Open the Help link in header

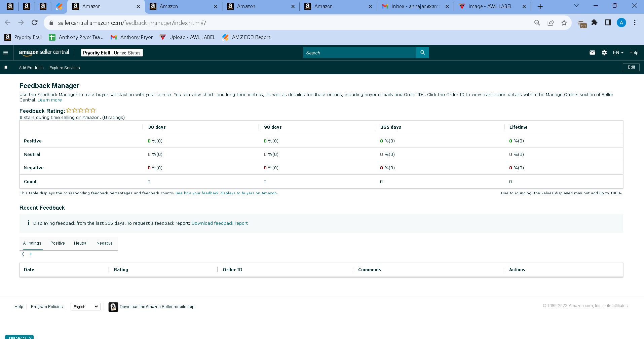click(634, 53)
